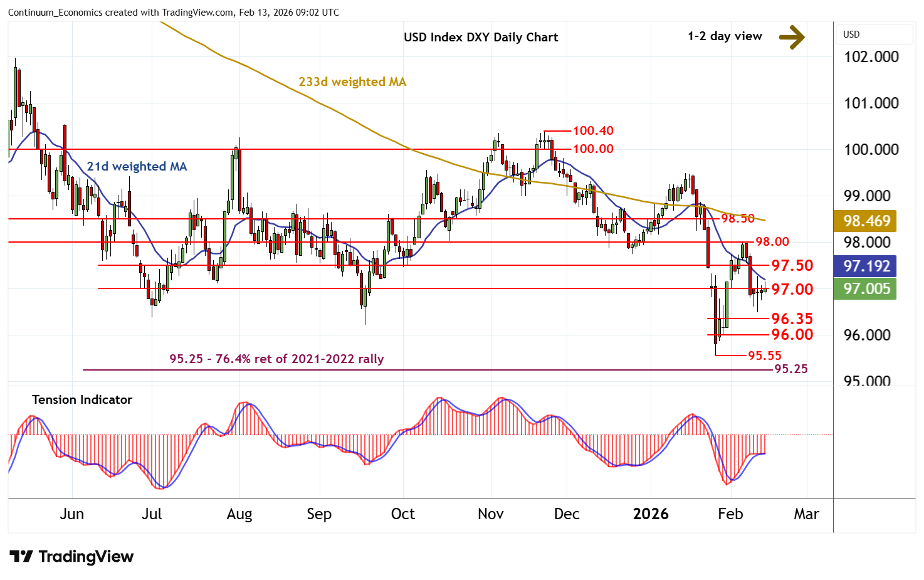Select the 95.55 low marker label
The height and width of the screenshot is (580, 924).
pos(765,356)
